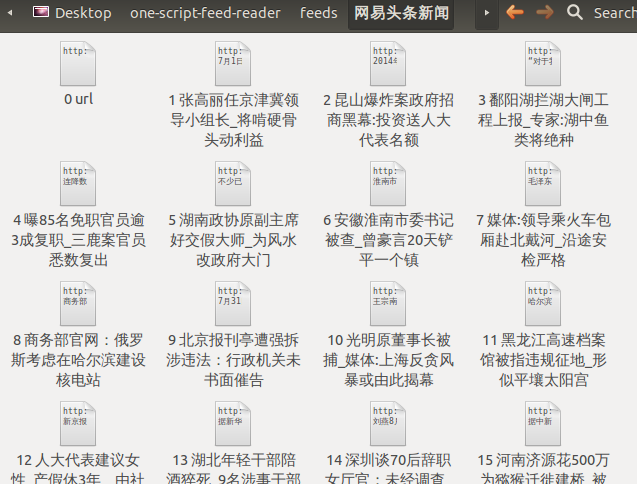Click filename starting "13 湖北年轻干部陪"
Image resolution: width=637 pixels, height=484 pixels.
(x=234, y=468)
